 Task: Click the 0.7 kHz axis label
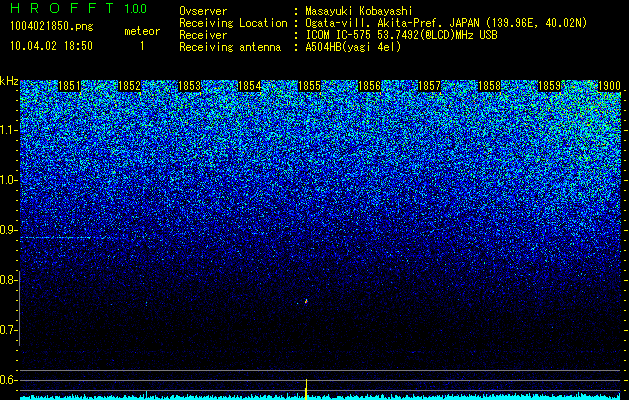(7, 330)
